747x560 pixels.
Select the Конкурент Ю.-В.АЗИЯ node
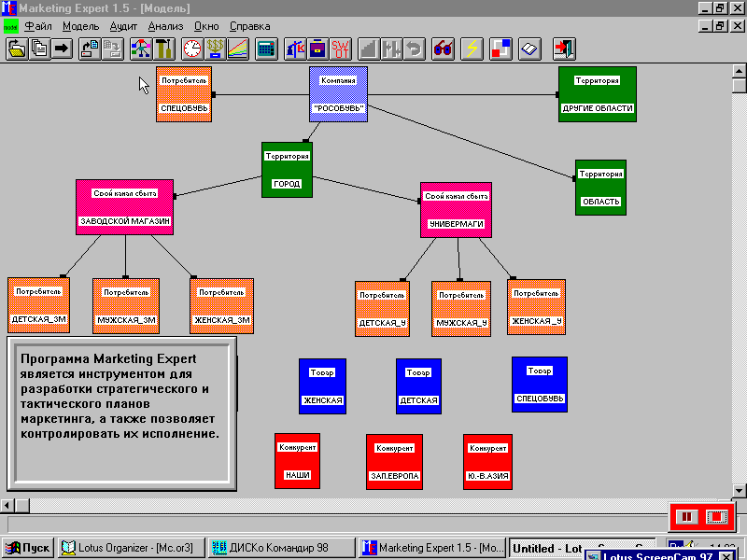pyautogui.click(x=487, y=462)
